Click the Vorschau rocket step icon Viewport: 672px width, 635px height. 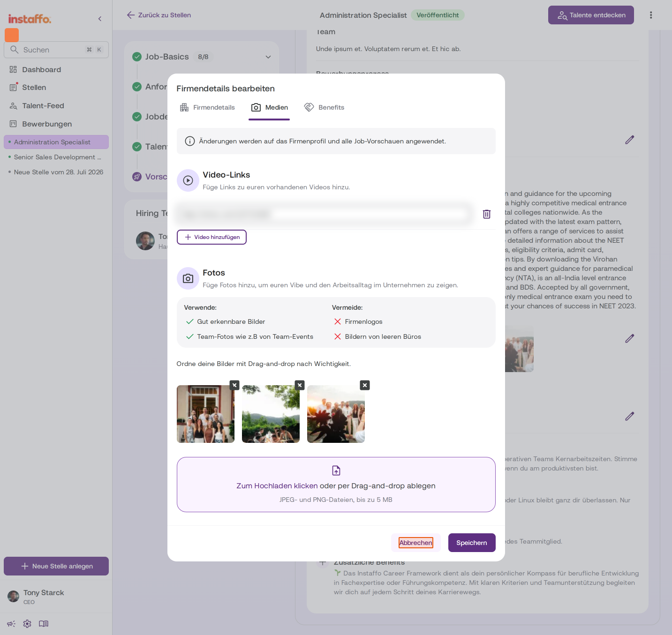point(137,177)
